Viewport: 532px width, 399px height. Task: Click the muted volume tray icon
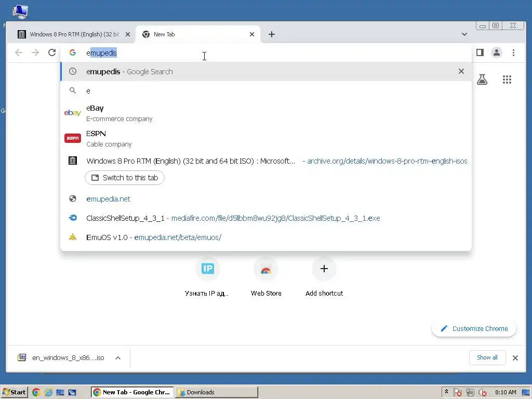tap(482, 393)
